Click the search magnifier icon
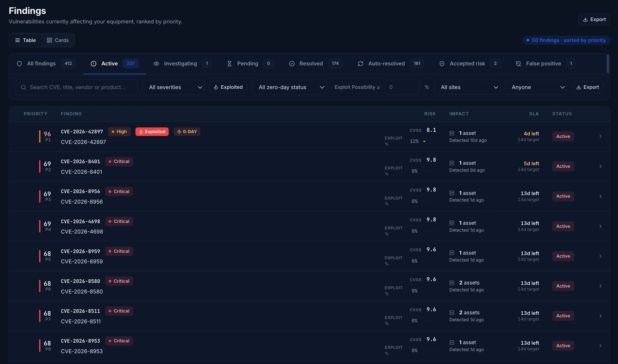Viewport: 618px width, 364px height. [23, 87]
